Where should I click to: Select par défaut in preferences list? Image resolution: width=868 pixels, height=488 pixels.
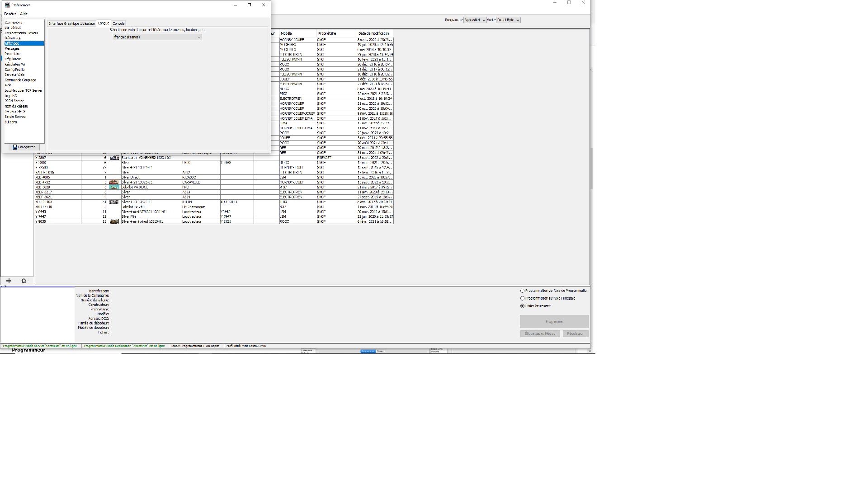[x=24, y=28]
